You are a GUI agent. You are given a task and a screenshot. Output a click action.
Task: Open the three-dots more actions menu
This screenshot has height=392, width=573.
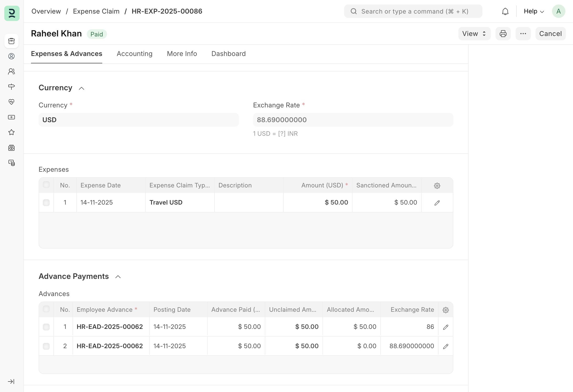523,34
